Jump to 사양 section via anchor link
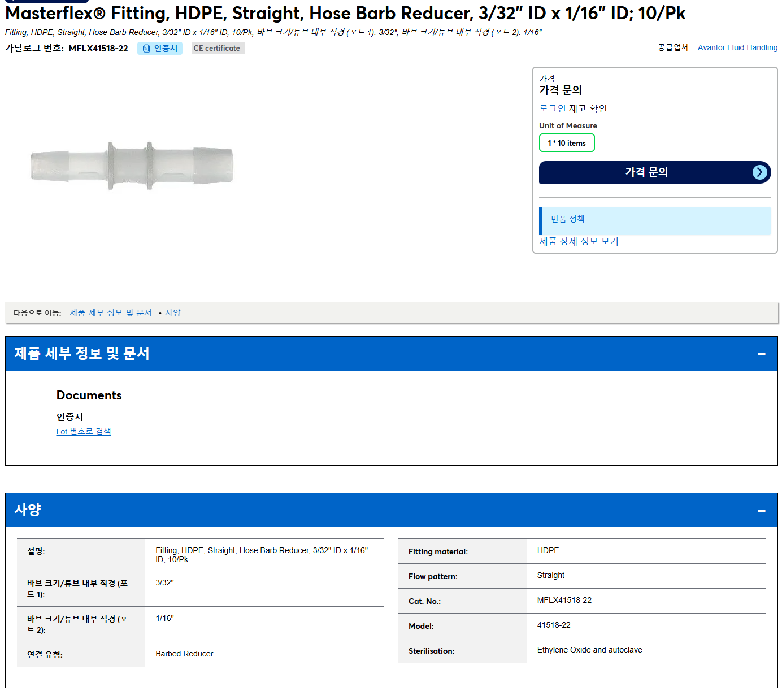Screen dimensions: 782x700 (x=173, y=312)
